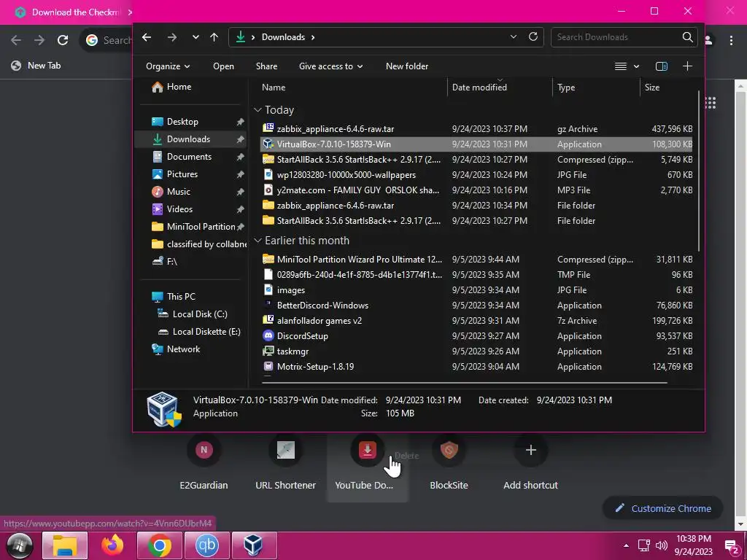Go forward in File Explorer
This screenshot has width=747, height=560.
pos(172,37)
